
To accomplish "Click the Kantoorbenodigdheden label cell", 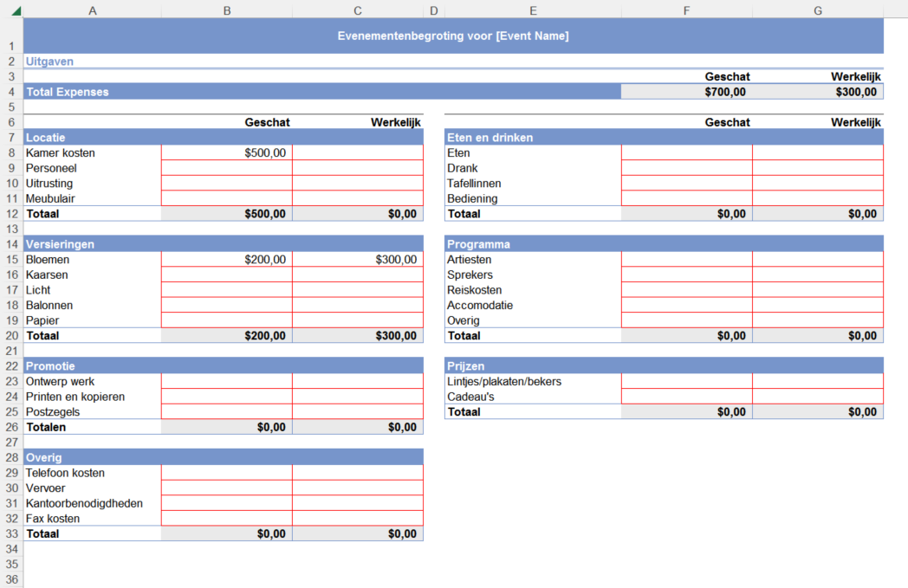I will tap(92, 503).
